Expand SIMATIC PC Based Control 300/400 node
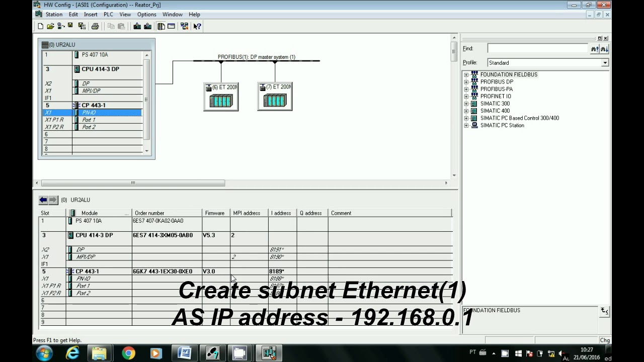Viewport: 644px width, 362px height. (x=466, y=118)
